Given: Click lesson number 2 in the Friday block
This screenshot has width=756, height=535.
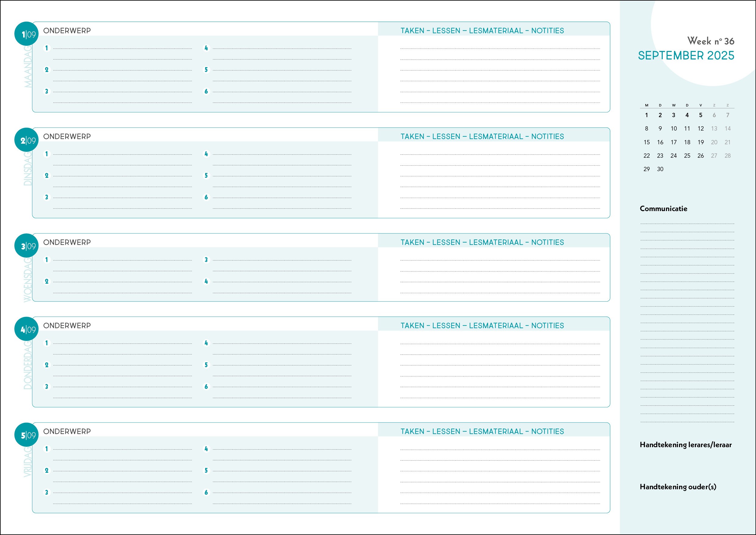Looking at the screenshot, I should (46, 470).
